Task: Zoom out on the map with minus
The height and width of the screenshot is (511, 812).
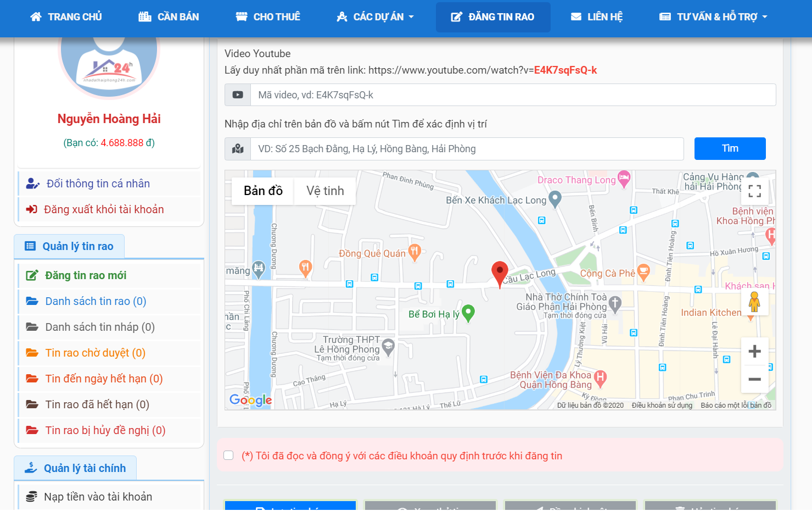Action: coord(754,379)
